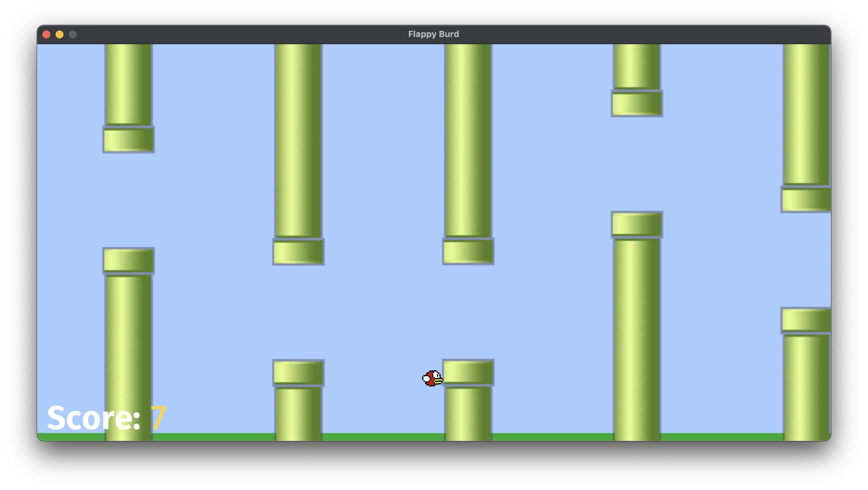Click the Flappy Burd window title
This screenshot has height=490, width=868.
pos(433,34)
